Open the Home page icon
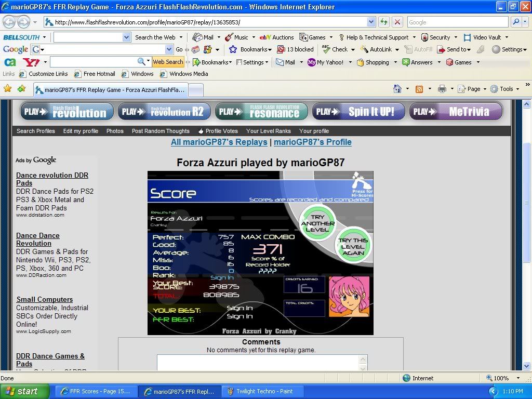 pyautogui.click(x=397, y=89)
